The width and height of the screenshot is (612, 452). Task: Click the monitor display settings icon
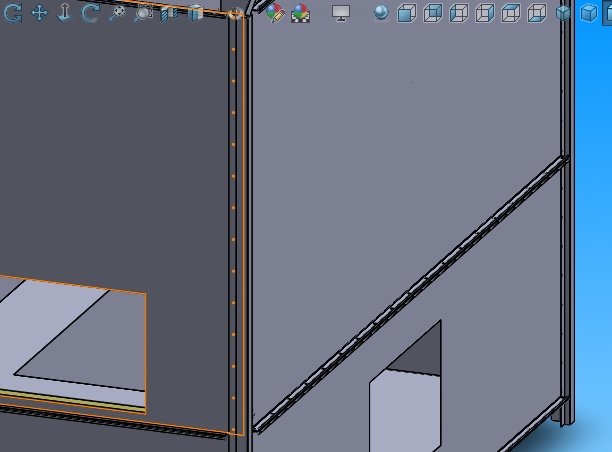pos(341,13)
